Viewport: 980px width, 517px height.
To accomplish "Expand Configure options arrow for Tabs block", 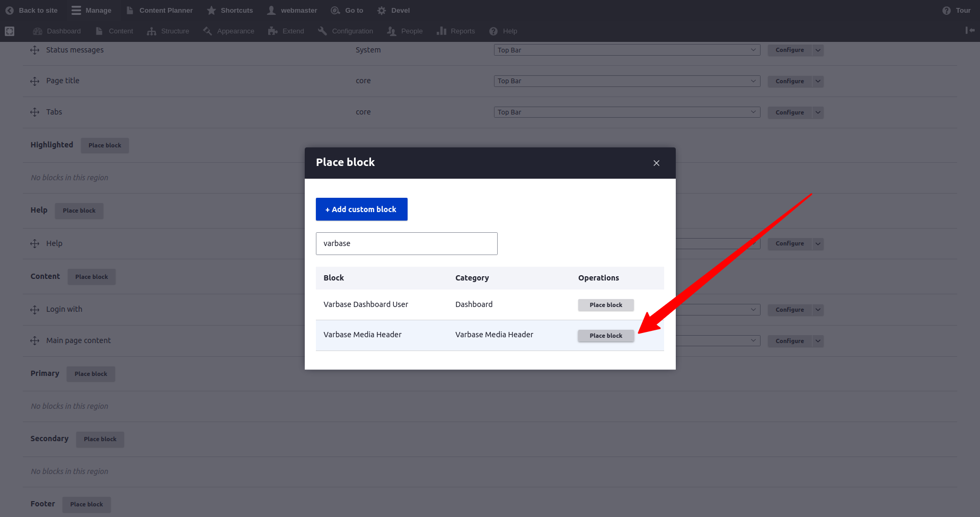I will tap(818, 112).
